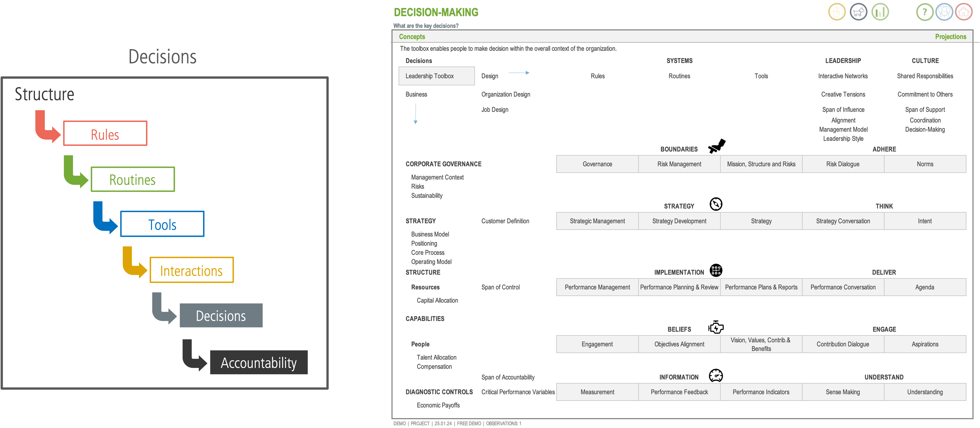The image size is (980, 428).
Task: Open help with the question mark icon
Action: [924, 12]
